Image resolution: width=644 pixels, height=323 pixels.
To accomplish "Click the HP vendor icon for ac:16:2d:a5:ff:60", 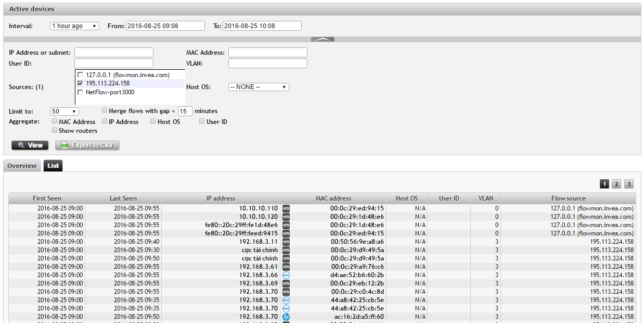I will coord(286,317).
